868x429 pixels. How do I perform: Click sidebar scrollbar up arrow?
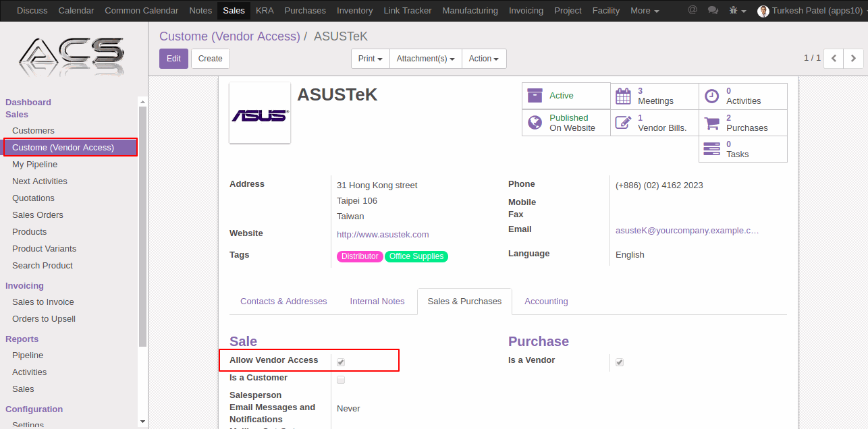click(x=142, y=101)
